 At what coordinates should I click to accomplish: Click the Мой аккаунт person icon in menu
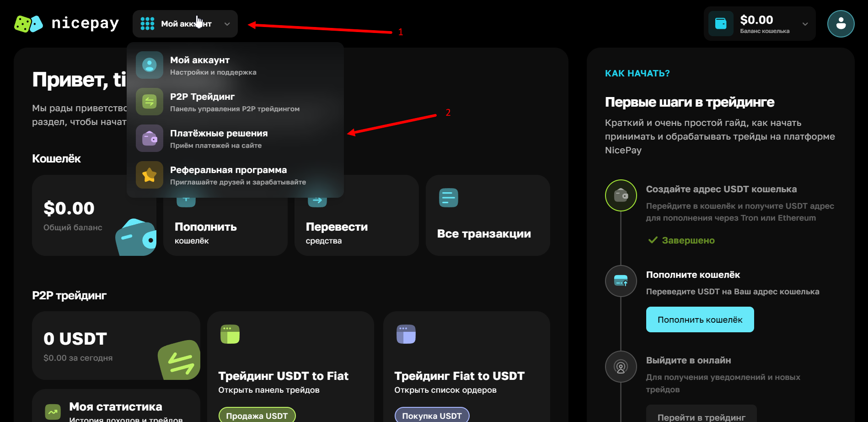pyautogui.click(x=150, y=65)
